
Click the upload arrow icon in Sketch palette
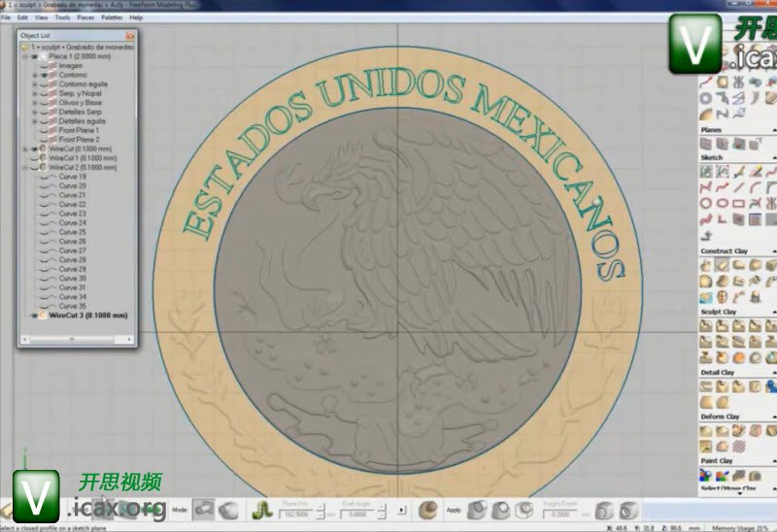tap(707, 235)
